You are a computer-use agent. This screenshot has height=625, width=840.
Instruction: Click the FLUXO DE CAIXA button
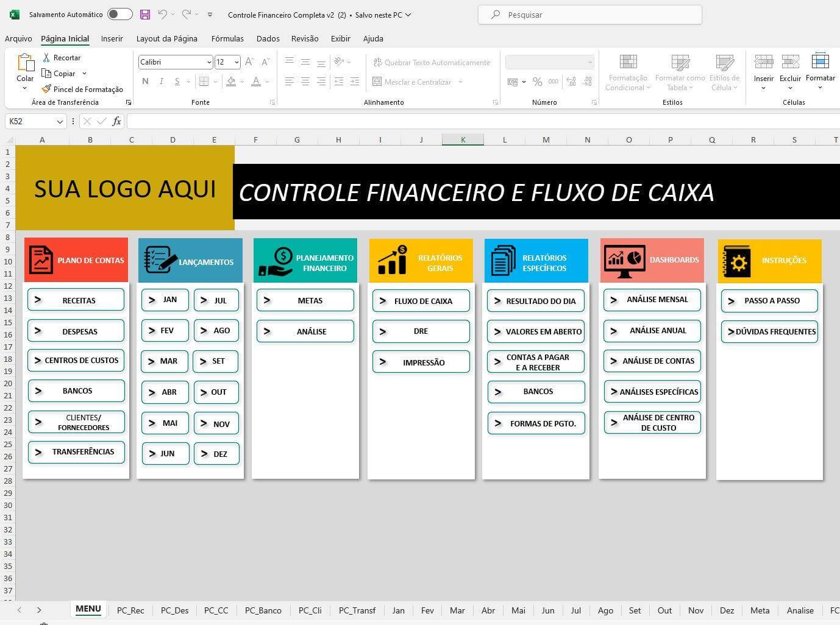click(x=421, y=300)
